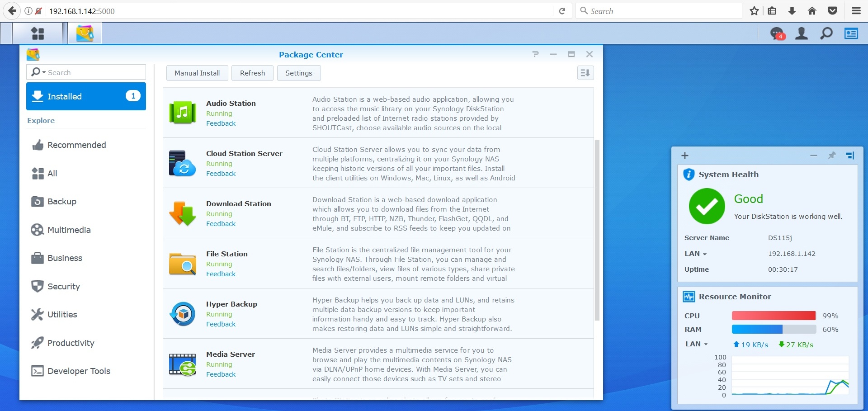Click the Resource Monitor widget icon
868x411 pixels.
(689, 297)
